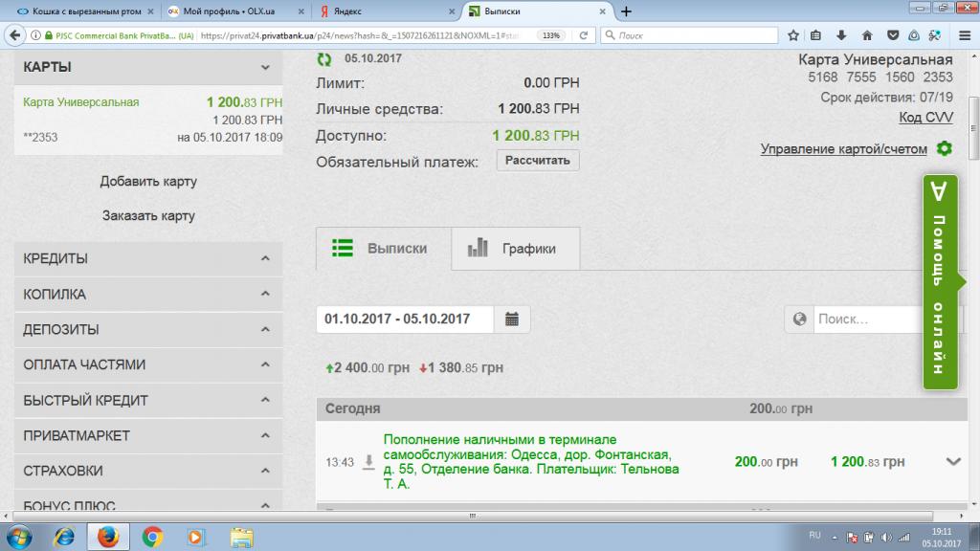Click the network signal tray icon

pyautogui.click(x=904, y=538)
